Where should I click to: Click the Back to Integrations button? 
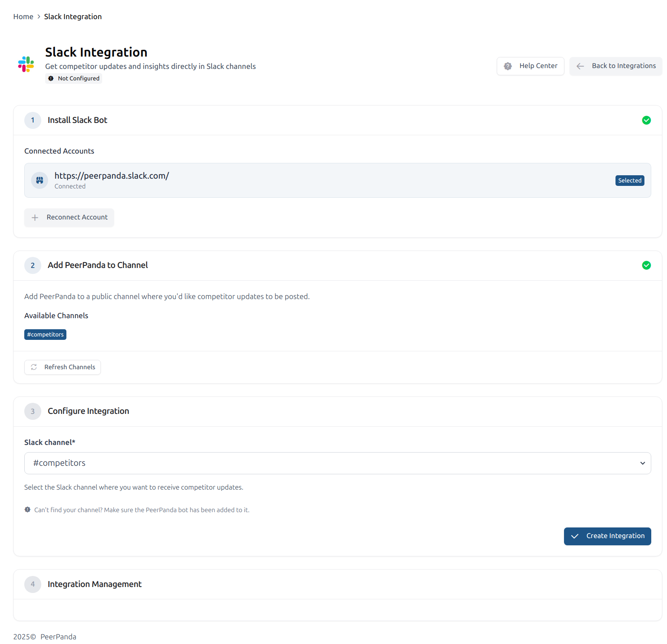point(615,66)
